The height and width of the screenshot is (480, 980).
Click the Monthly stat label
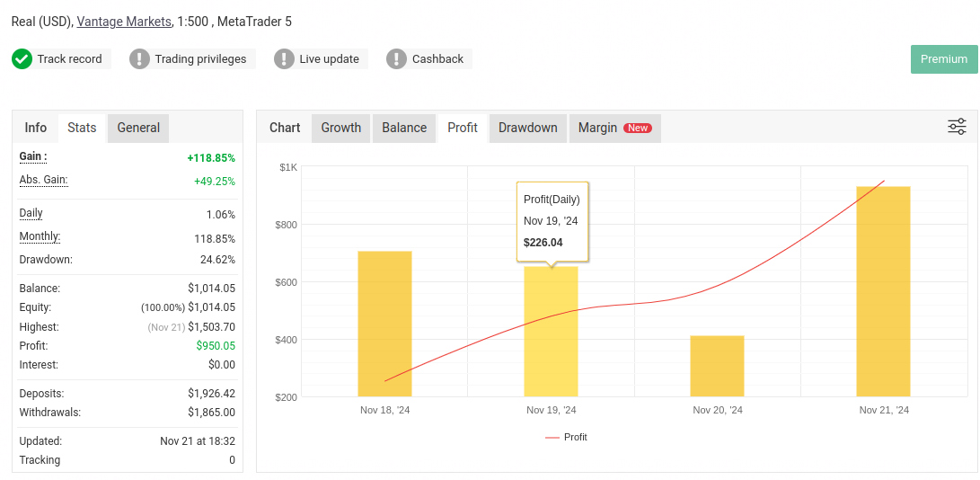click(40, 236)
